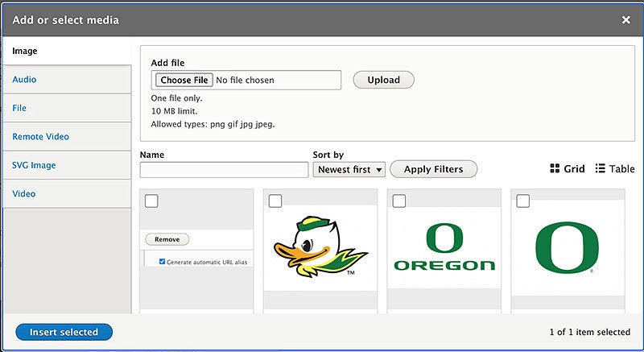Check the Oregon Duck mascot image checkbox

coord(275,201)
